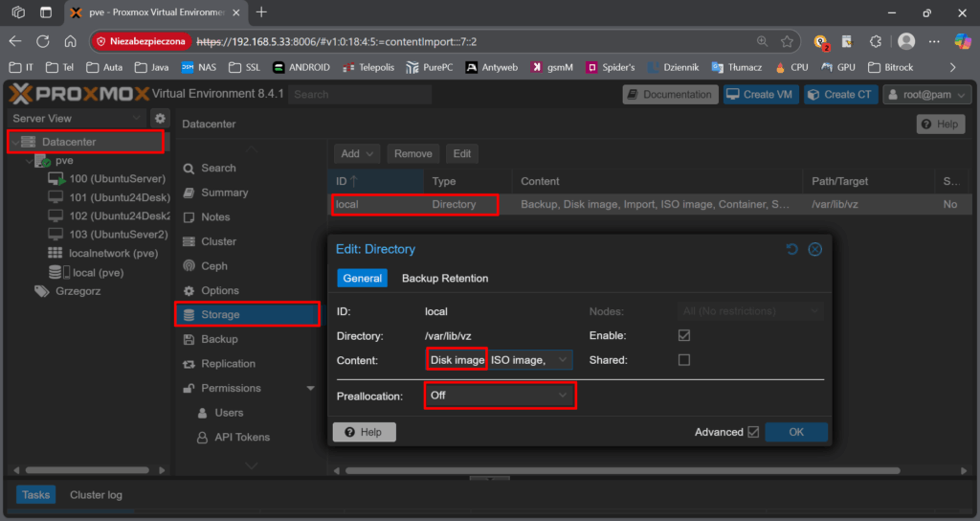Click the browser back arrow
The image size is (980, 521).
pyautogui.click(x=15, y=41)
